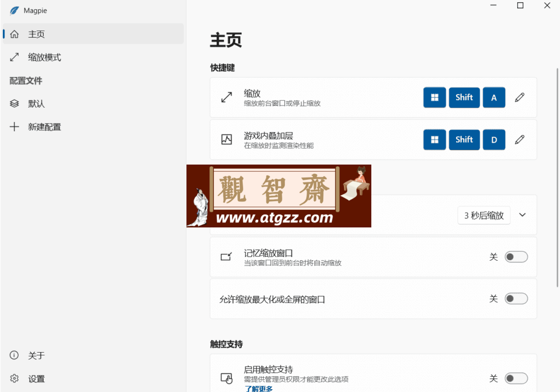This screenshot has width=560, height=392.
Task: Click the A key of 缩放 shortcut
Action: (x=494, y=97)
